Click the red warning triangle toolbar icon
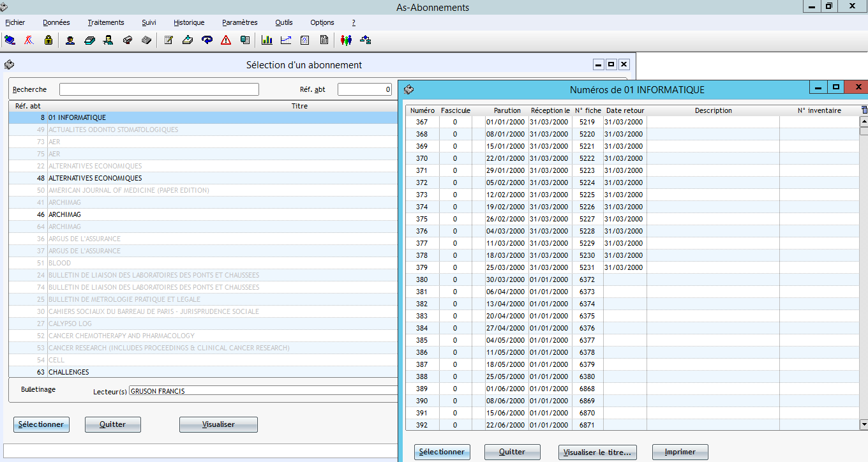Viewport: 868px width, 462px height. (226, 40)
